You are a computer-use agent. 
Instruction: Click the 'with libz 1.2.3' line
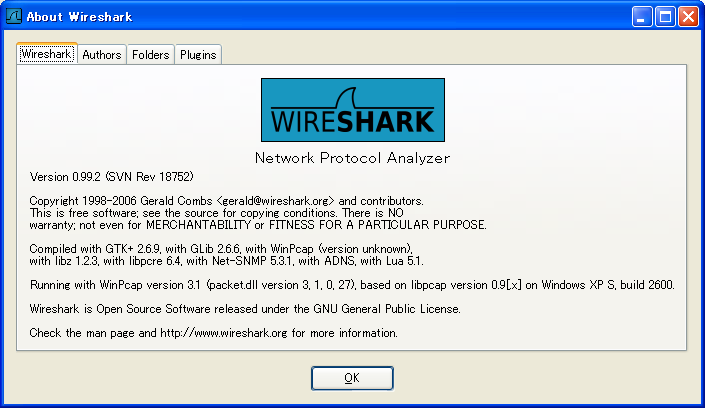click(x=227, y=261)
